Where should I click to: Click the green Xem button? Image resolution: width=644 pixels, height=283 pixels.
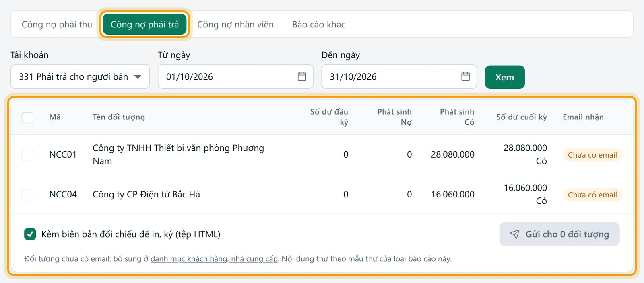click(505, 77)
